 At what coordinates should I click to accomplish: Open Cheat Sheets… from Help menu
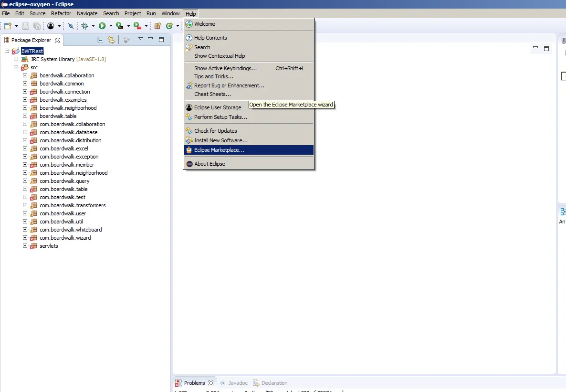tap(249, 94)
